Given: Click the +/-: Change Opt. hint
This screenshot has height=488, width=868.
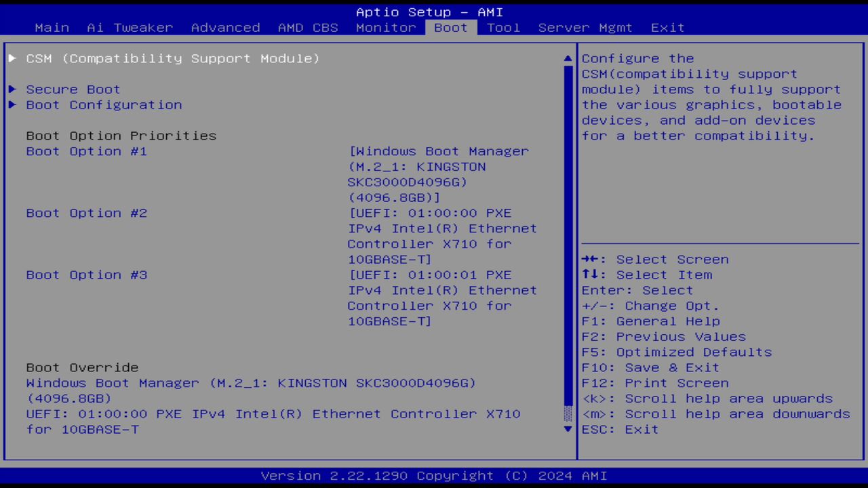Looking at the screenshot, I should point(650,306).
